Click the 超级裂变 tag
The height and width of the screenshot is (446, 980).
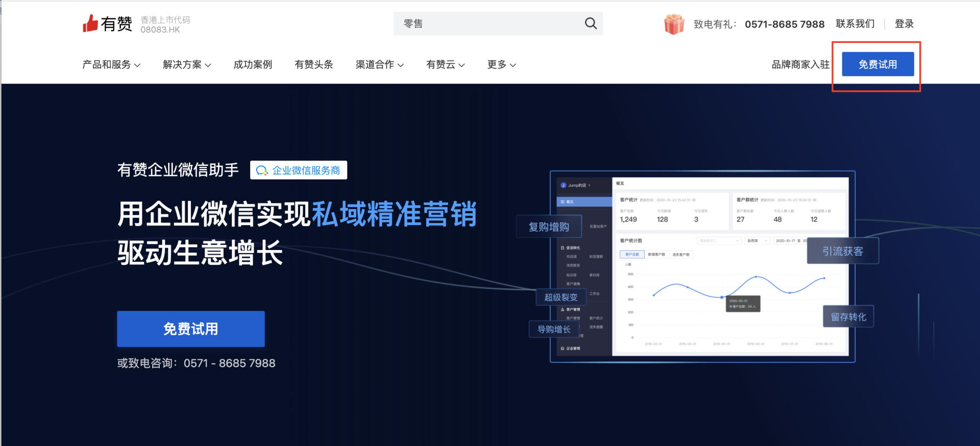(x=561, y=297)
